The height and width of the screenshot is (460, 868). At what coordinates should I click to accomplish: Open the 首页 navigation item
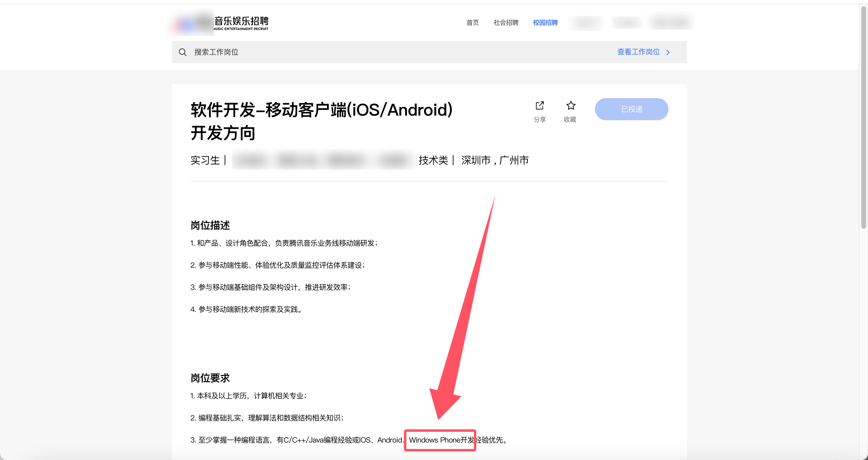[x=472, y=23]
